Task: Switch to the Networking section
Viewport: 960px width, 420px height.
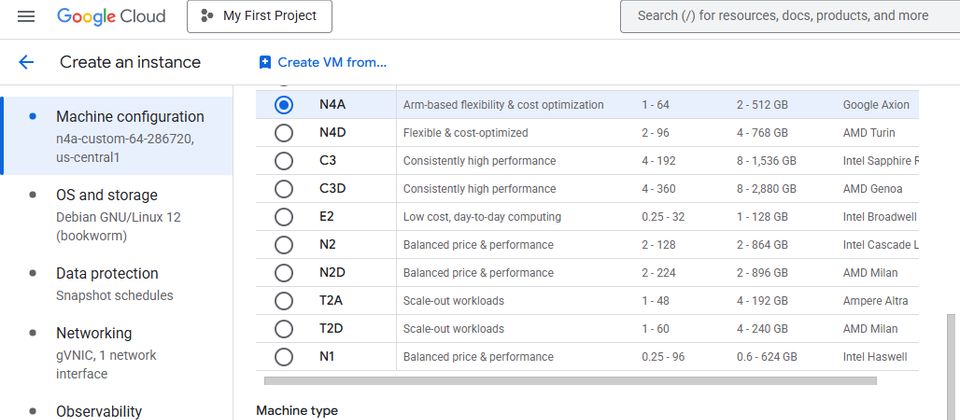Action: click(94, 333)
